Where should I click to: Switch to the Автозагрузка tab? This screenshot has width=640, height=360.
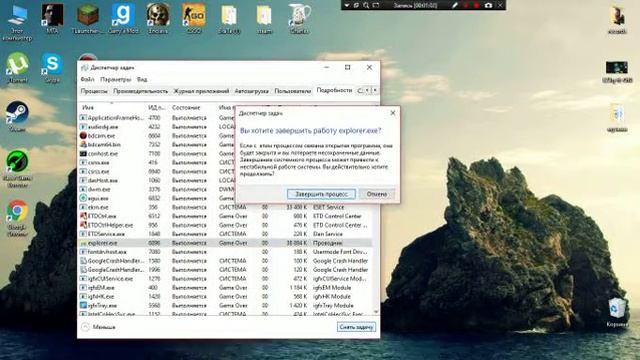point(251,91)
